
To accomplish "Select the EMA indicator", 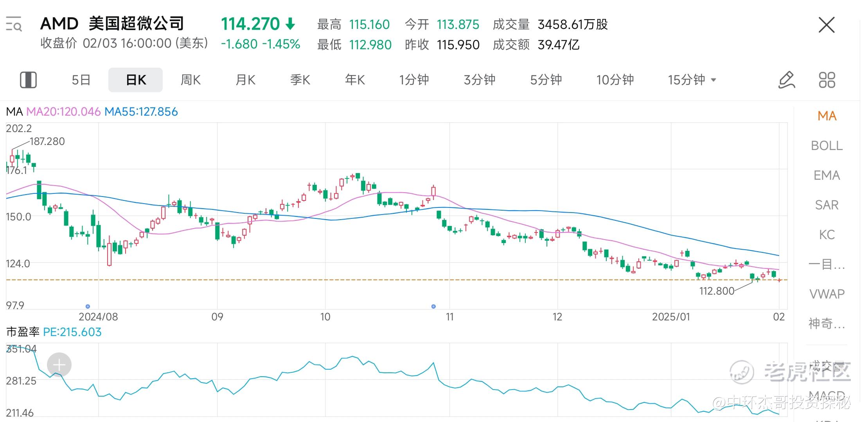I will [827, 175].
